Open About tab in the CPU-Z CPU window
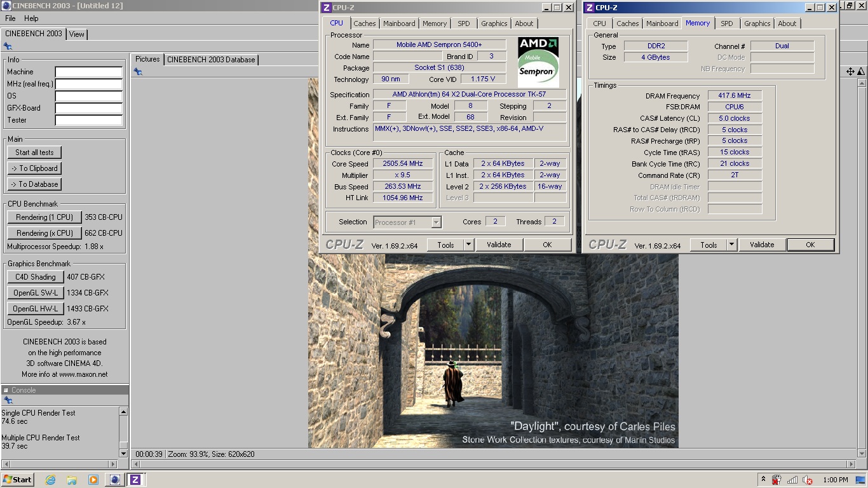 tap(524, 24)
